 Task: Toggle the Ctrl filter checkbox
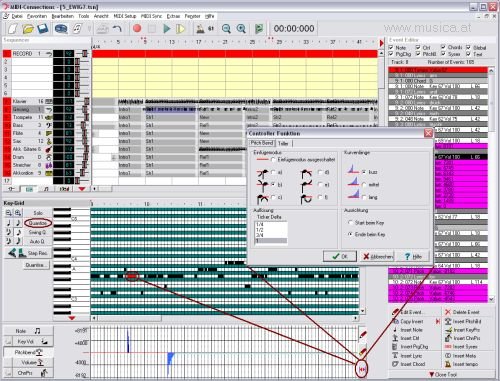coord(418,48)
